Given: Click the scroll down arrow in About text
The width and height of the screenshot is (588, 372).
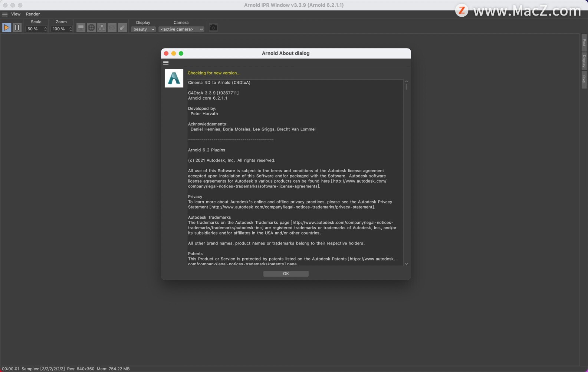Looking at the screenshot, I should click(407, 264).
